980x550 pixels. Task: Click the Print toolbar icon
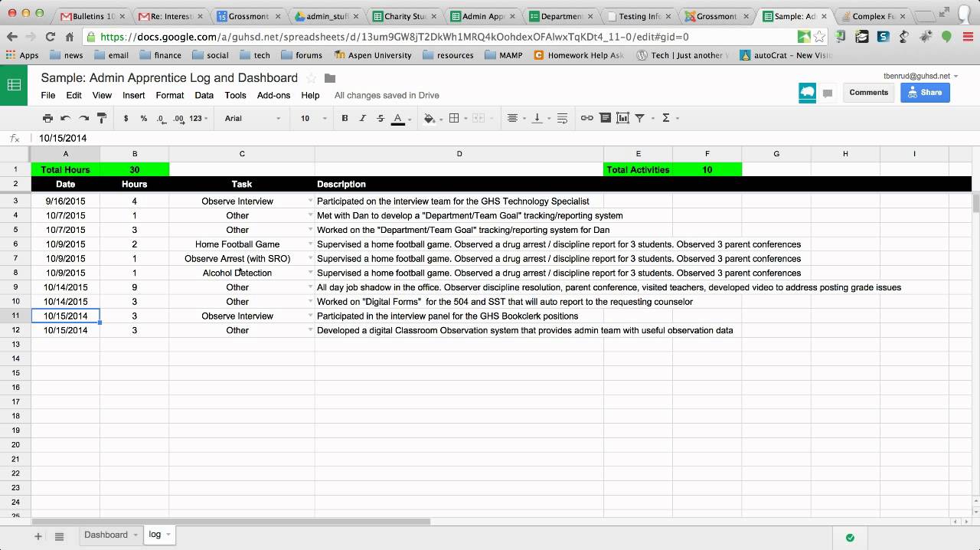47,118
